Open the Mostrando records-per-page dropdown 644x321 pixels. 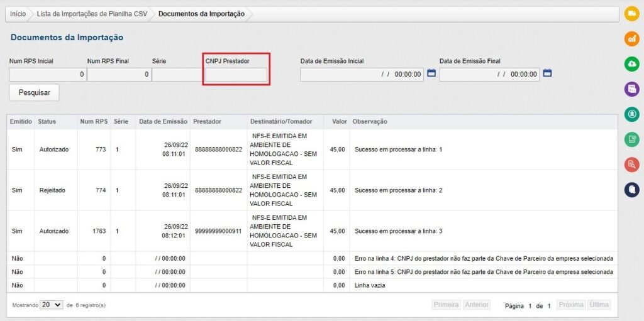[x=51, y=305]
